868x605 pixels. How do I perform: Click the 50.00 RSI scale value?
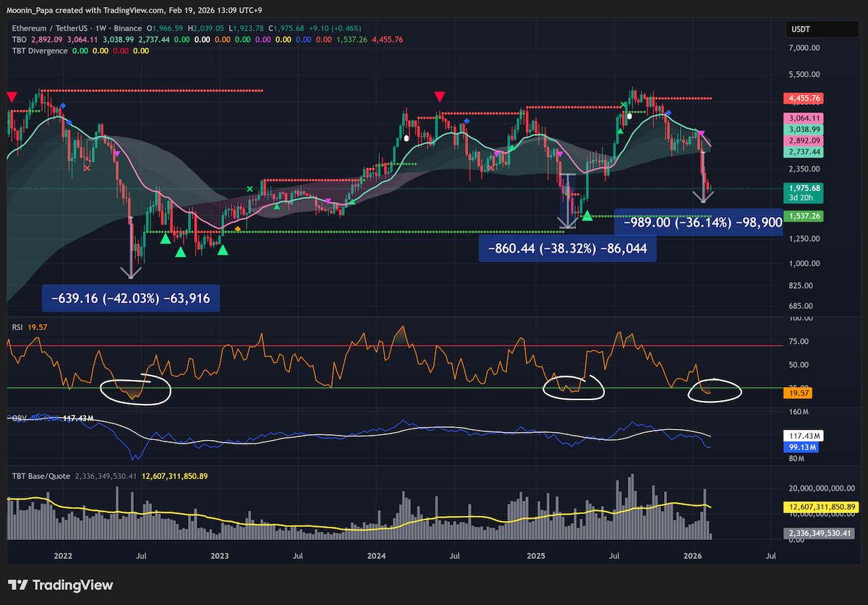pyautogui.click(x=799, y=365)
